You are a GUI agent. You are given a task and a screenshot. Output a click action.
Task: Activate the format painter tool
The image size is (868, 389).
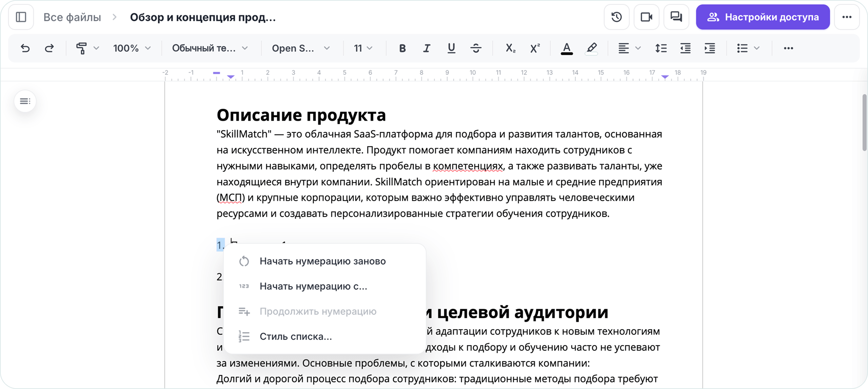coord(81,48)
